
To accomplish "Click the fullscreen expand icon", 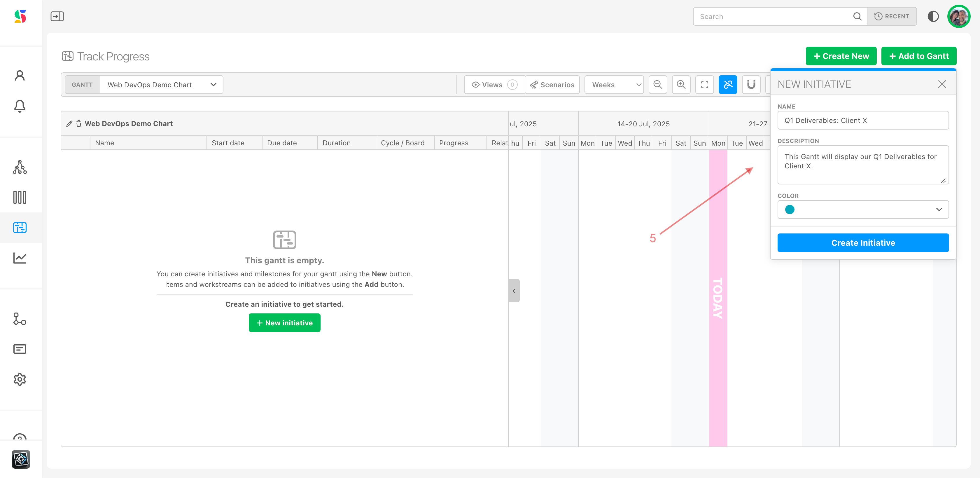I will (704, 85).
